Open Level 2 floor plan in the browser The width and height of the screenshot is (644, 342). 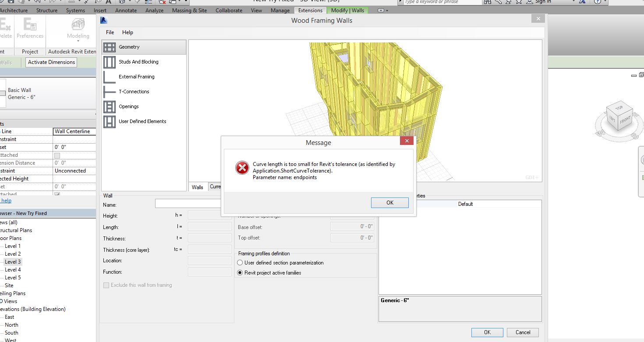pos(13,254)
